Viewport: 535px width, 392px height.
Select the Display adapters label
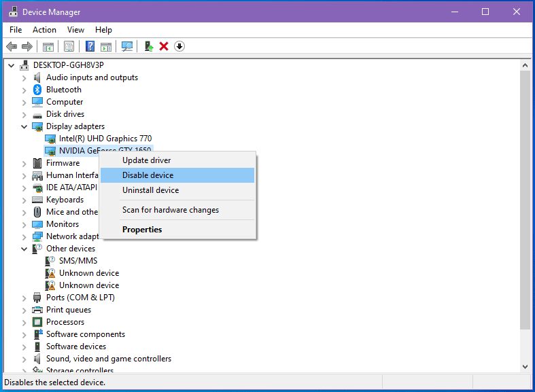pos(75,126)
